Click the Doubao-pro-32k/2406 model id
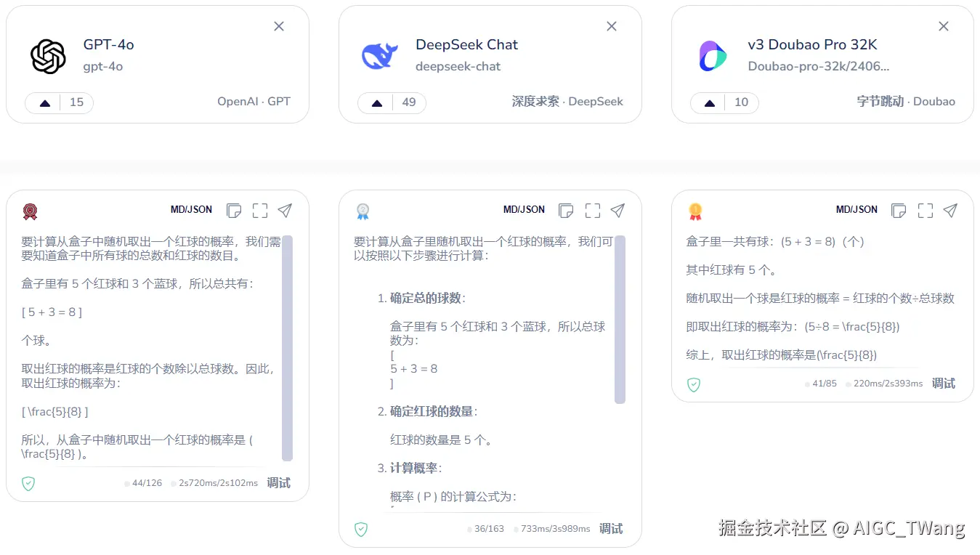980x555 pixels. pyautogui.click(x=819, y=66)
